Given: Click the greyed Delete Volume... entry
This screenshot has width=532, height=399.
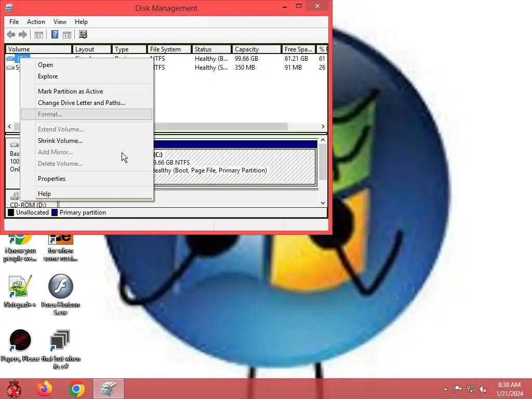Looking at the screenshot, I should [87, 164].
